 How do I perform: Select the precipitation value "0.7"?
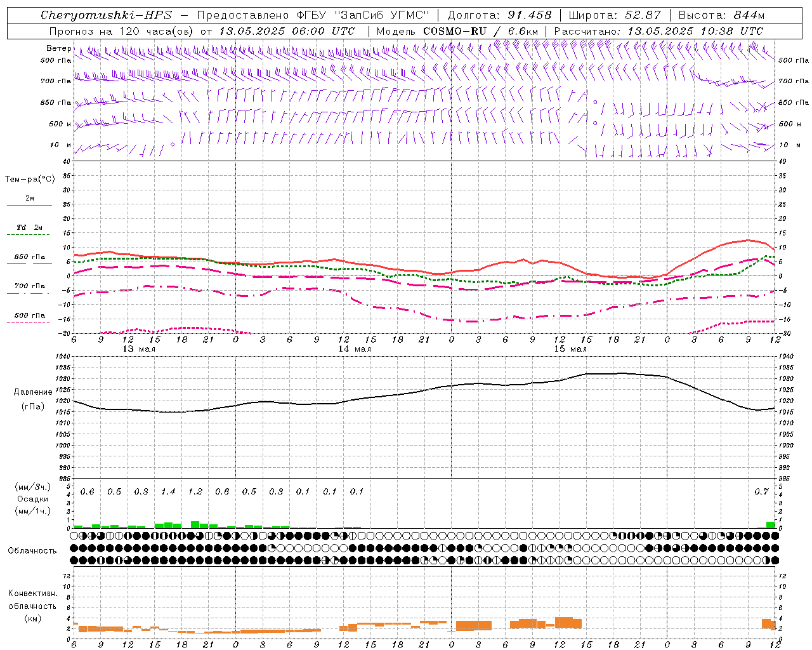[762, 492]
